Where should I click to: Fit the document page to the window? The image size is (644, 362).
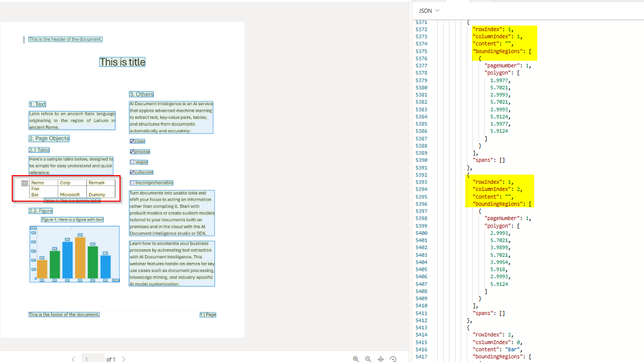[380, 359]
